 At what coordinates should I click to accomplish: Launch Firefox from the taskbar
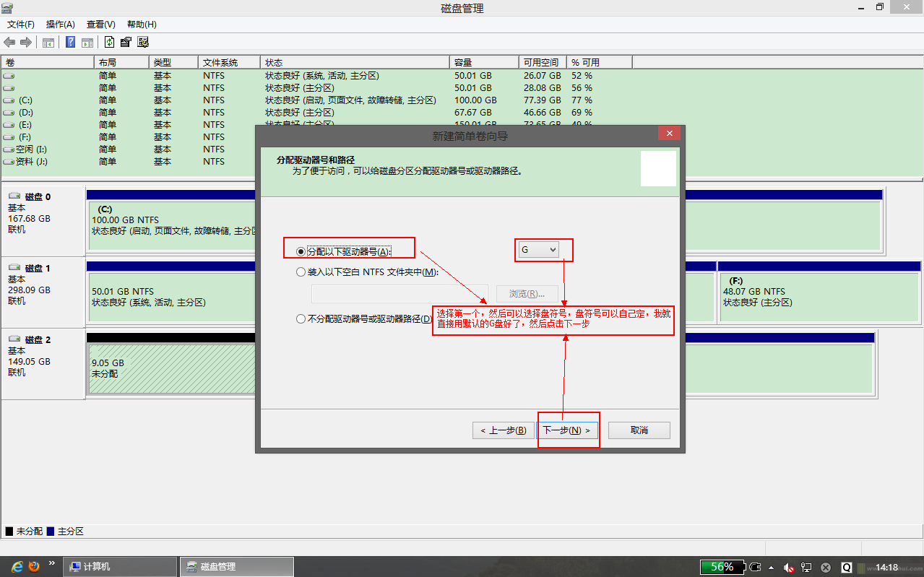34,566
